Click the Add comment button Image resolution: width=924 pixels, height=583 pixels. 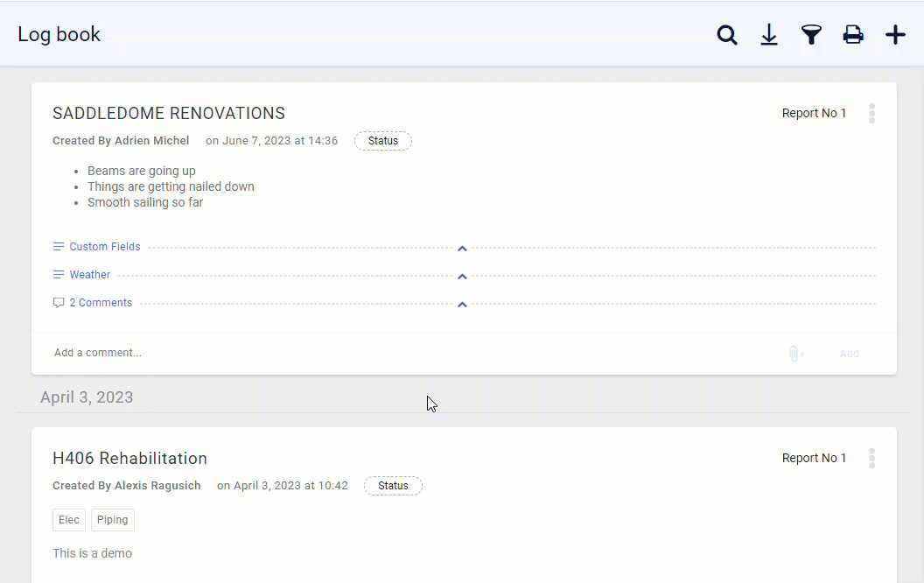[x=849, y=354]
